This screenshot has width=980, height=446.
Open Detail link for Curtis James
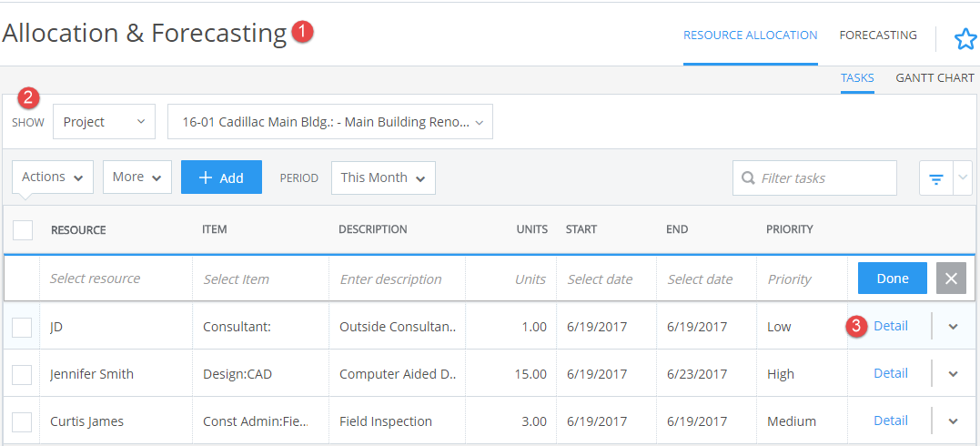point(891,421)
